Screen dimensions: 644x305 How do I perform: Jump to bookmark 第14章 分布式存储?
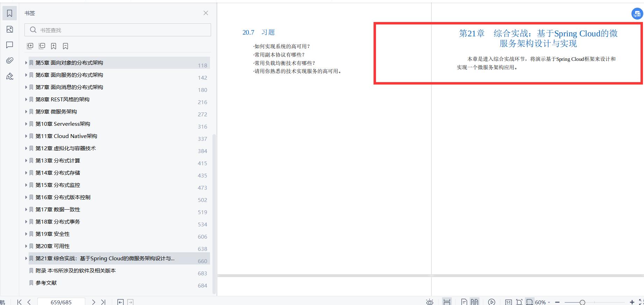pos(58,173)
